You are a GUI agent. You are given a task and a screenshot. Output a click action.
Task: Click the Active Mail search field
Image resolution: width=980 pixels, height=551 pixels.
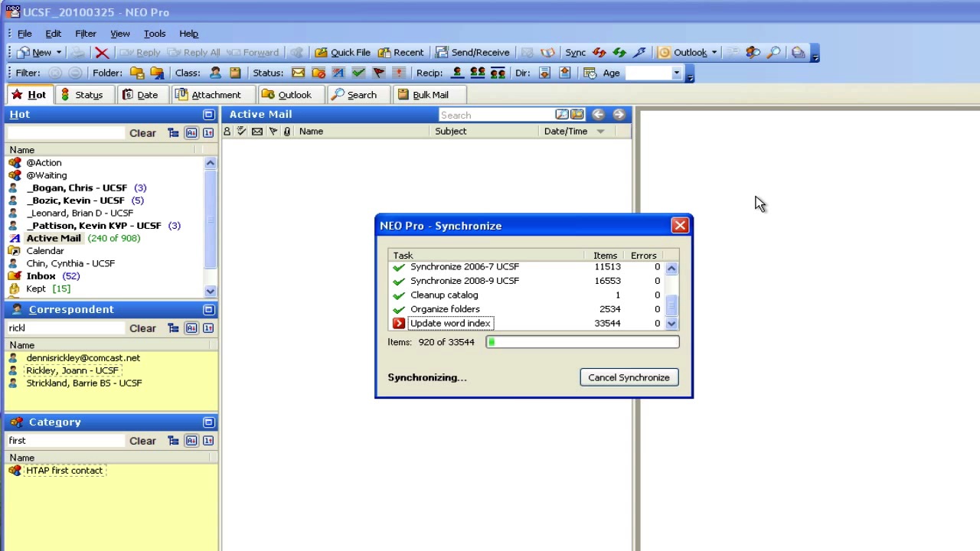(x=496, y=115)
